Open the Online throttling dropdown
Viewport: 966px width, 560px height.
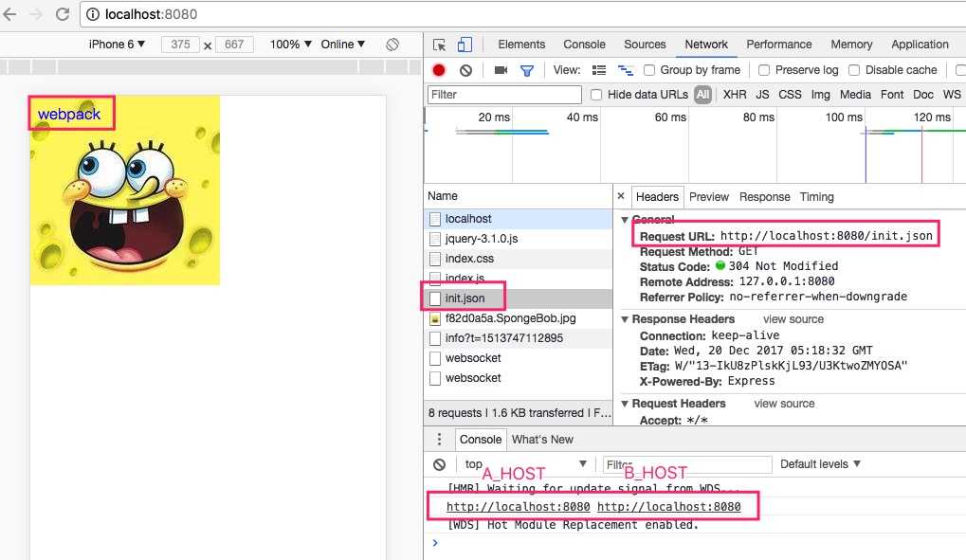[x=343, y=45]
